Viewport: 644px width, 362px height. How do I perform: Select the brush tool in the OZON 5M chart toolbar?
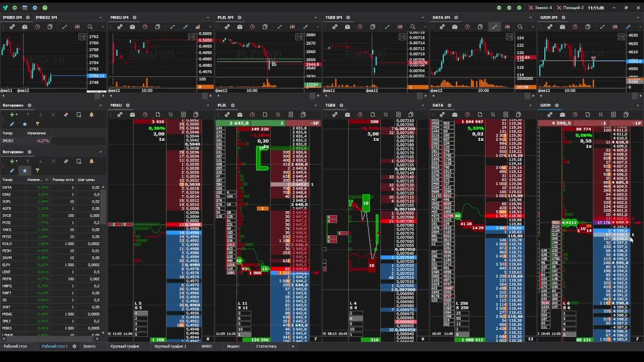[x=628, y=27]
